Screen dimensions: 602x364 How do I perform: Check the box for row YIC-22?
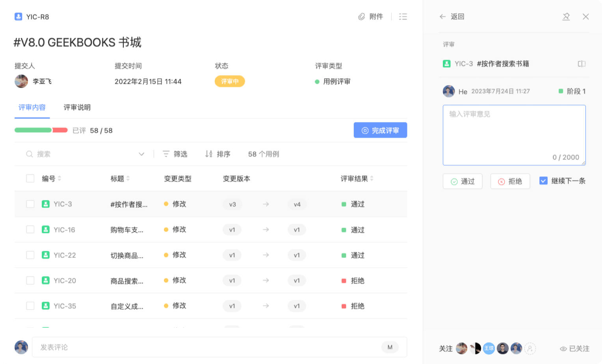[x=30, y=255]
